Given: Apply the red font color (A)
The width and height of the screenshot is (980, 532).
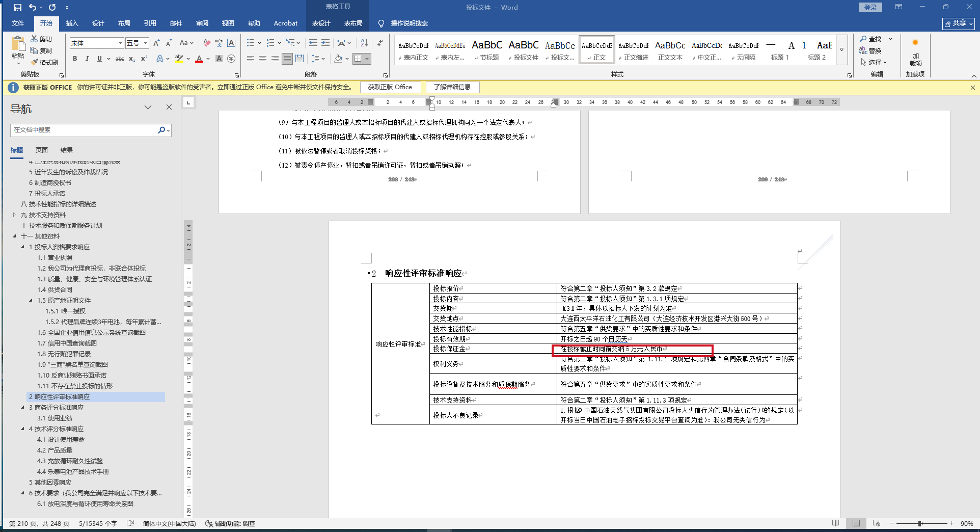Looking at the screenshot, I should click(x=199, y=59).
